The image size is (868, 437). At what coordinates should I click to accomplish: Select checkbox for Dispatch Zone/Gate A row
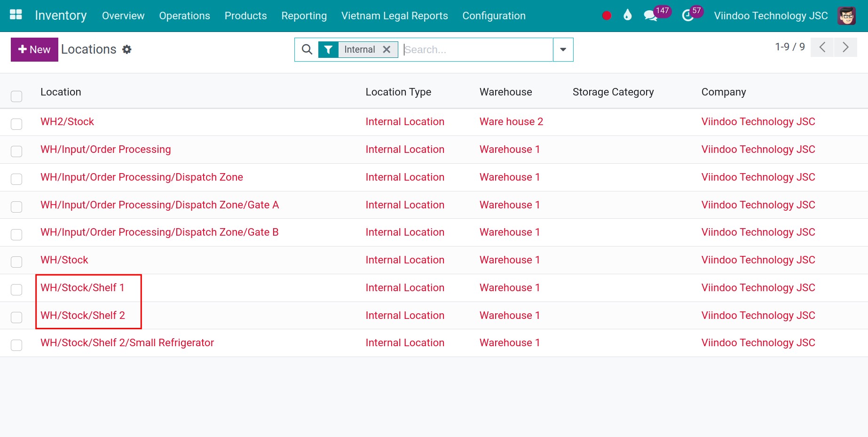[x=16, y=207]
